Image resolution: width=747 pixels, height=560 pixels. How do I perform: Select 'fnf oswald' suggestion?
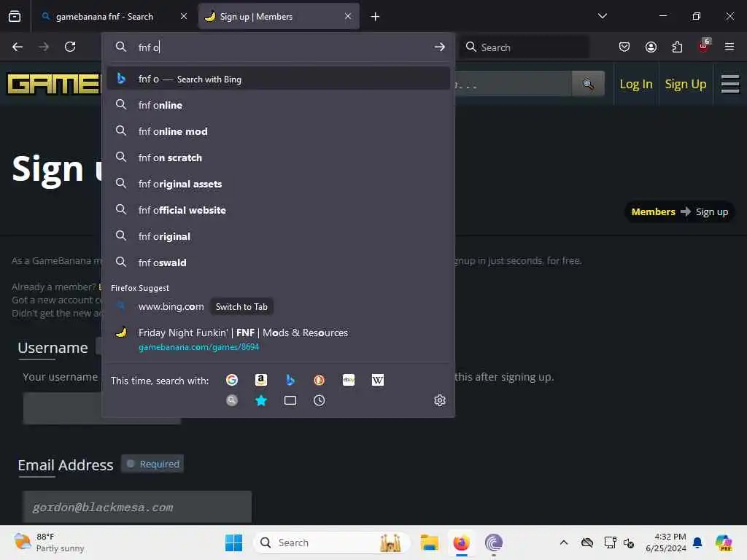pos(279,262)
